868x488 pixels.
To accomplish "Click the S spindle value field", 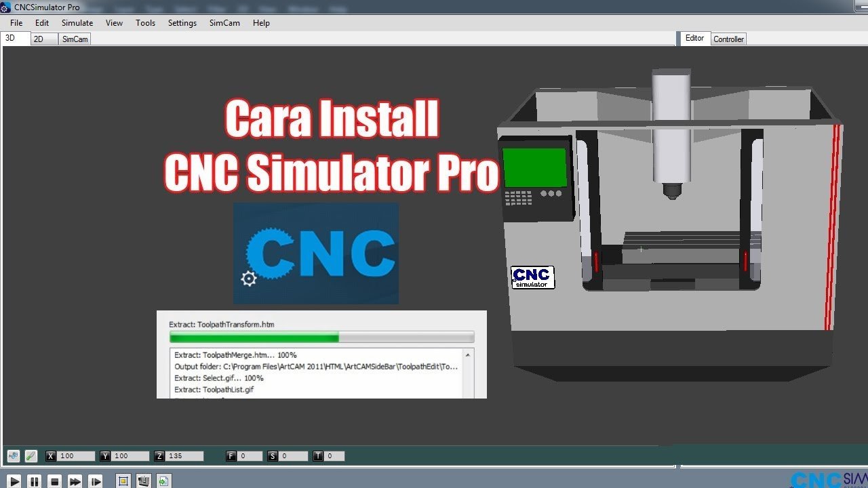I will point(292,456).
